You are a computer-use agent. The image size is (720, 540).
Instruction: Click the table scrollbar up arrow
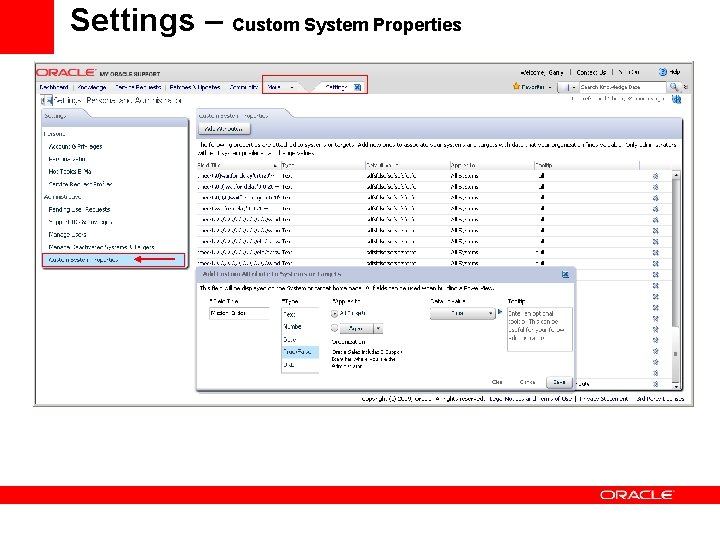[x=675, y=175]
